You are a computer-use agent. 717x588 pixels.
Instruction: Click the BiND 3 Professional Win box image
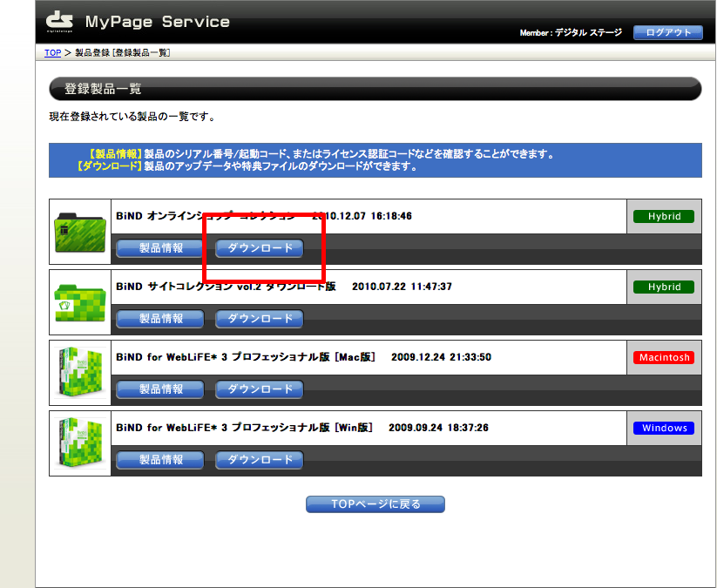point(80,443)
